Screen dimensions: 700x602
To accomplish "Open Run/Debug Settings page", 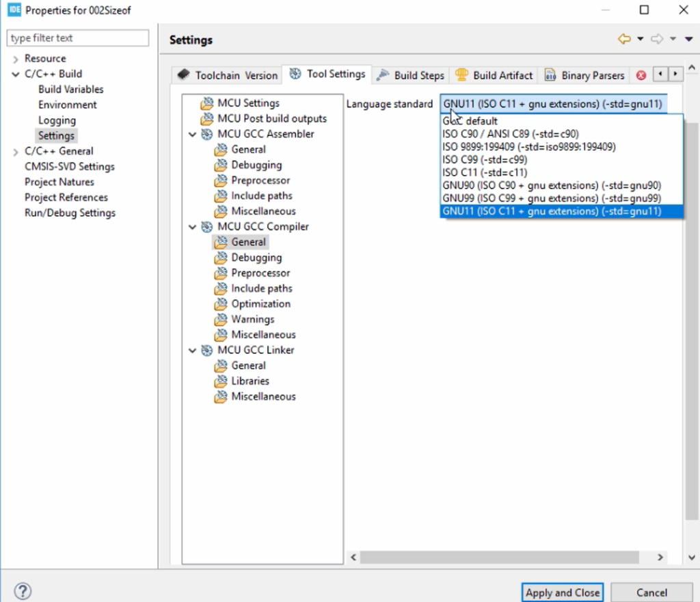I will tap(70, 213).
